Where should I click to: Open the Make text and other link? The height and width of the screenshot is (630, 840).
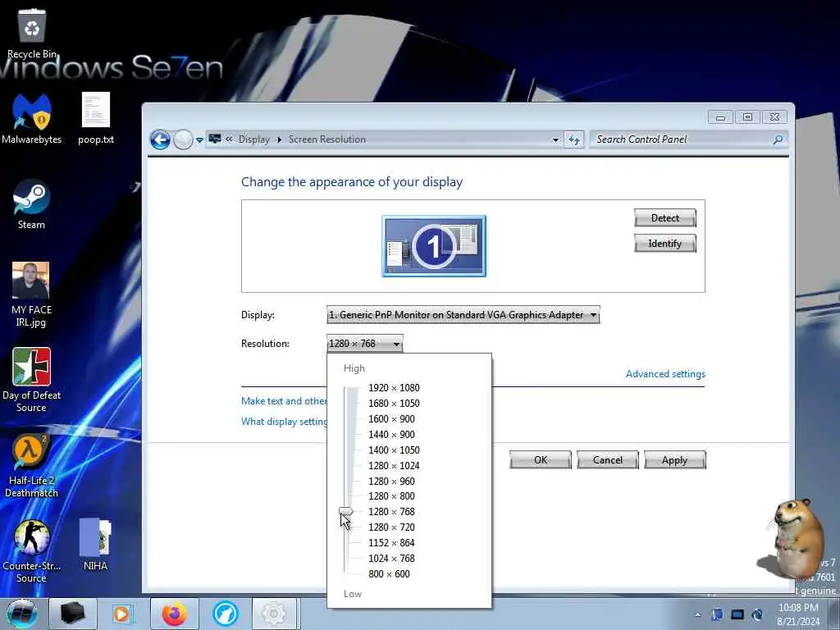click(x=283, y=400)
